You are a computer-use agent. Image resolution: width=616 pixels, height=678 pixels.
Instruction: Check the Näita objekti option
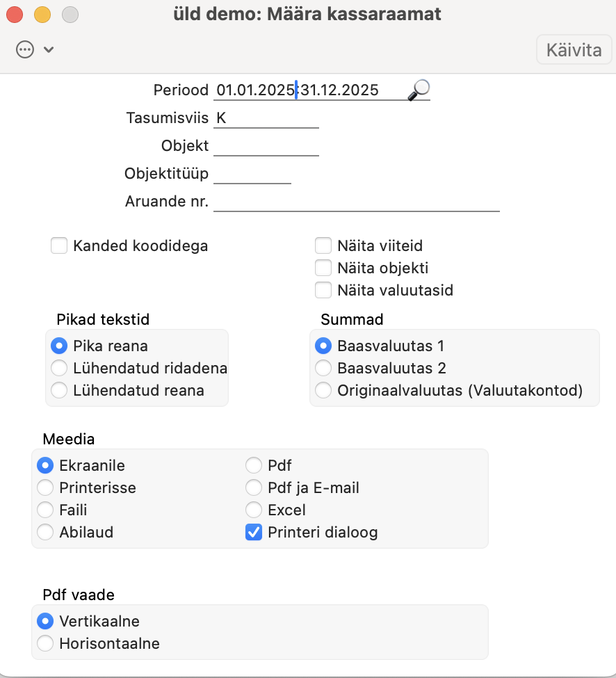323,268
